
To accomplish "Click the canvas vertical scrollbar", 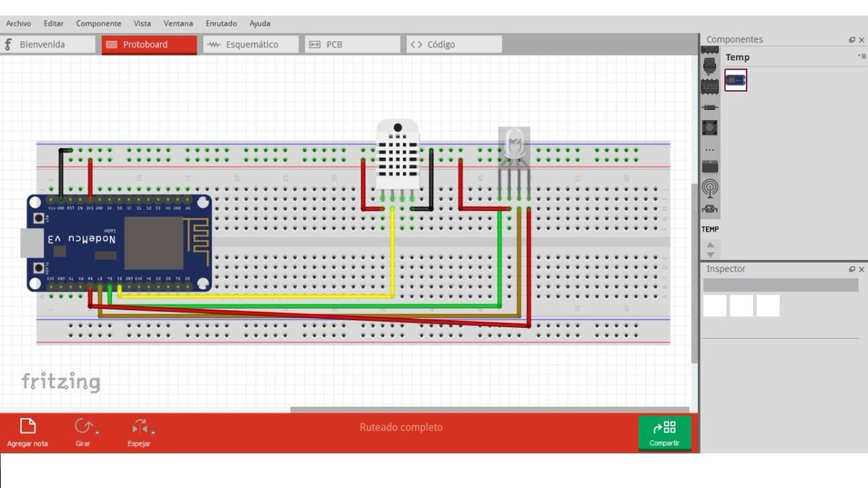I will (695, 273).
